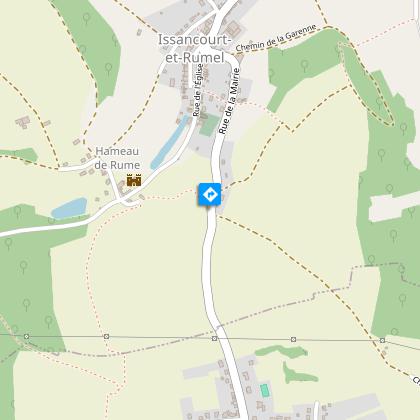The image size is (420, 420).
Task: Select the small pond below Hameau de Rume
Action: 69,208
